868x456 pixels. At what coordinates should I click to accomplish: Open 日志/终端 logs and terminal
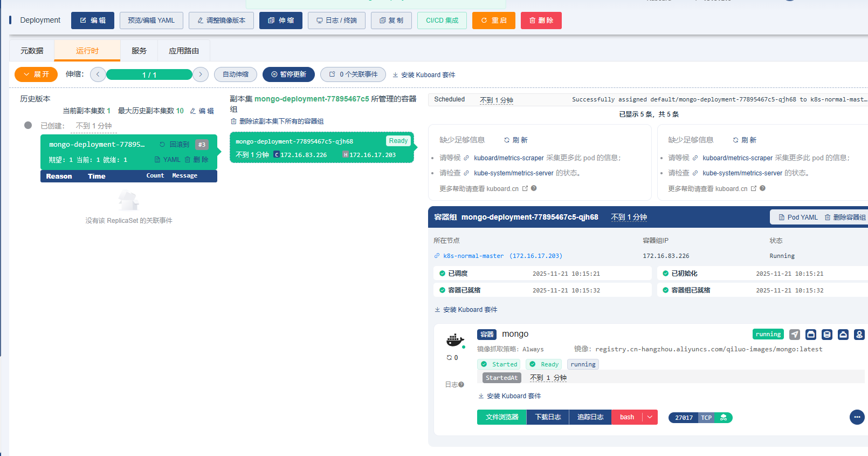pos(336,21)
